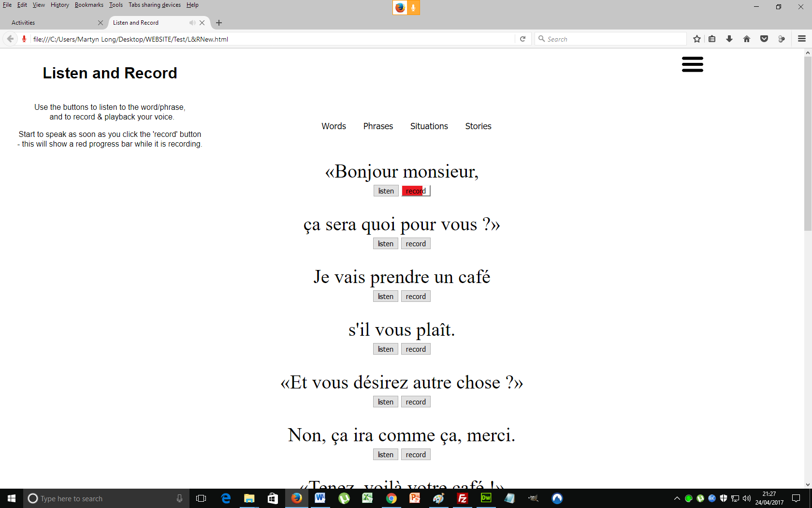Listen to «Bonjour monsieur,»

coord(386,191)
